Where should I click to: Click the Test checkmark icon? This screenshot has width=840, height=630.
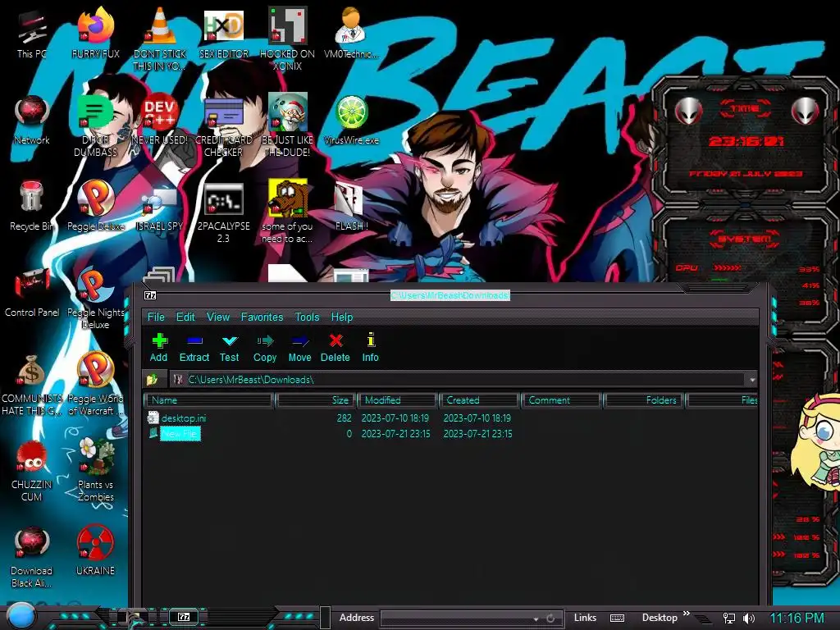point(230,341)
